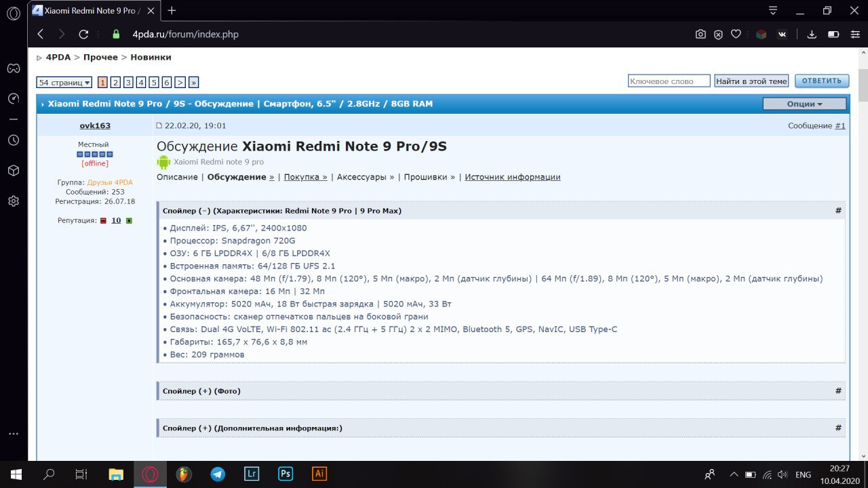This screenshot has width=868, height=488.
Task: Go to page 5 of topic
Action: 154,82
